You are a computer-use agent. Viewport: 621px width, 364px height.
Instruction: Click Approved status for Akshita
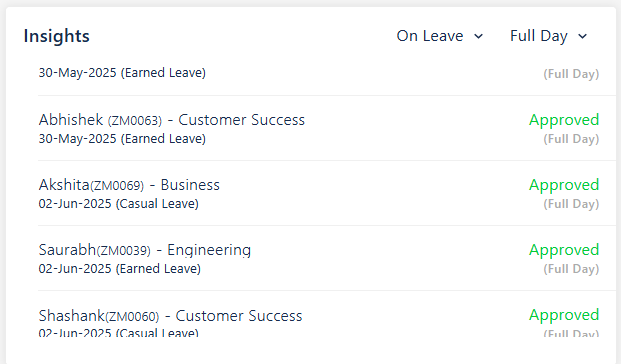pos(564,185)
